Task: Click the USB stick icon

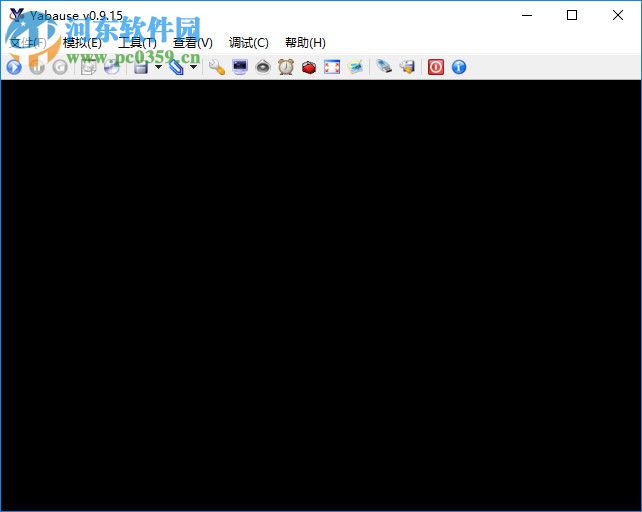Action: click(384, 67)
